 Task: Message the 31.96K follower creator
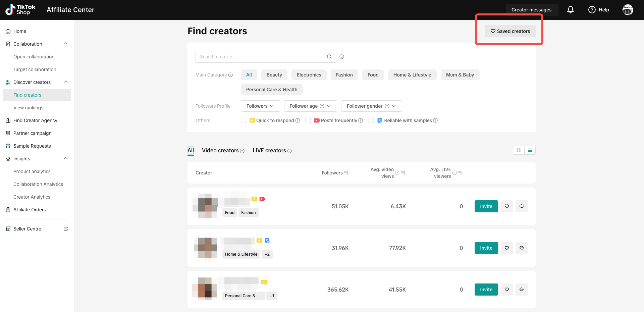pyautogui.click(x=522, y=248)
